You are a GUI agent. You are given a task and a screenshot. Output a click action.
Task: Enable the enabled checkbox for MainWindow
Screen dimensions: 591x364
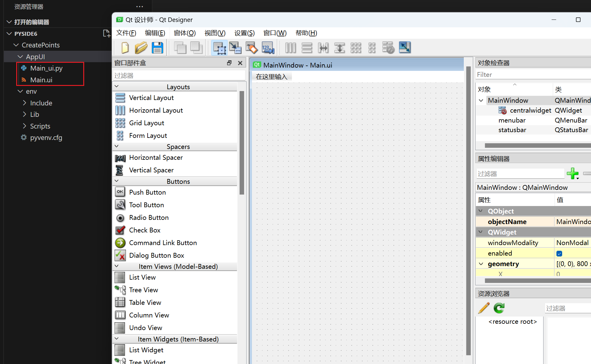[559, 253]
